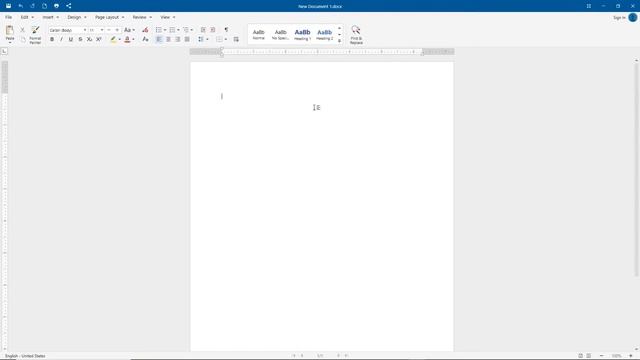Click the icon right of borders dropdown

[236, 39]
